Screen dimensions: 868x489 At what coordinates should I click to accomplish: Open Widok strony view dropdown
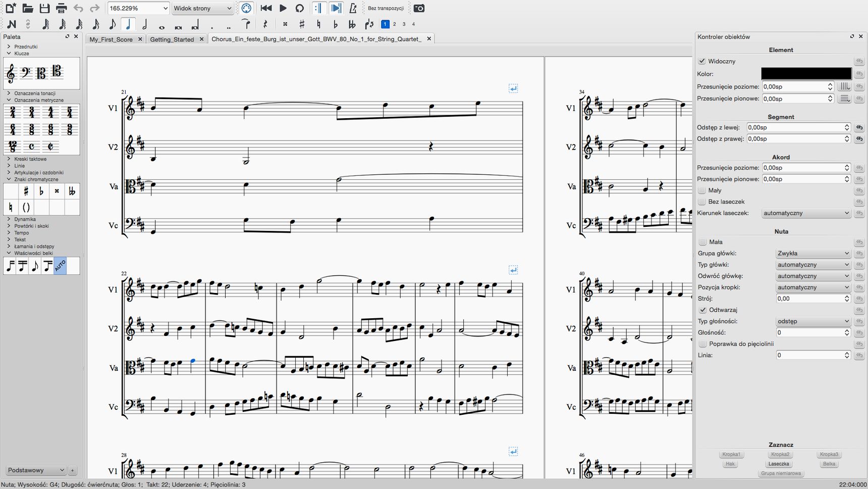(x=202, y=8)
